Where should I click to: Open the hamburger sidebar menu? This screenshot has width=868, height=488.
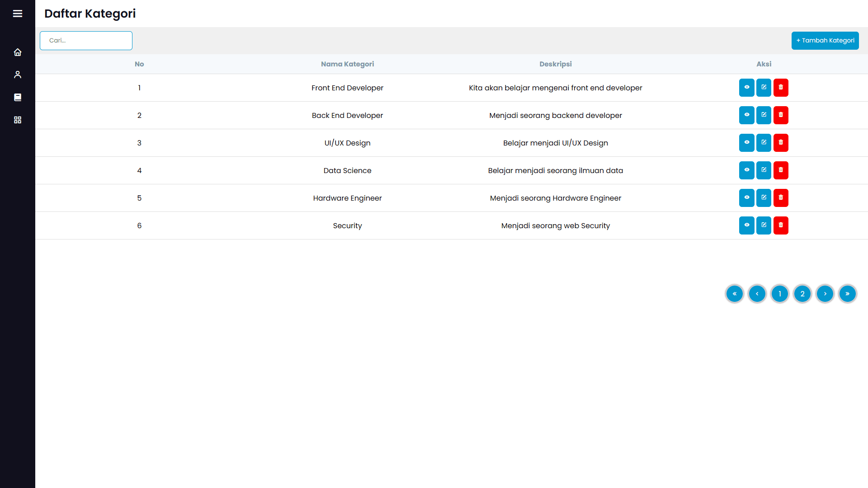point(18,14)
